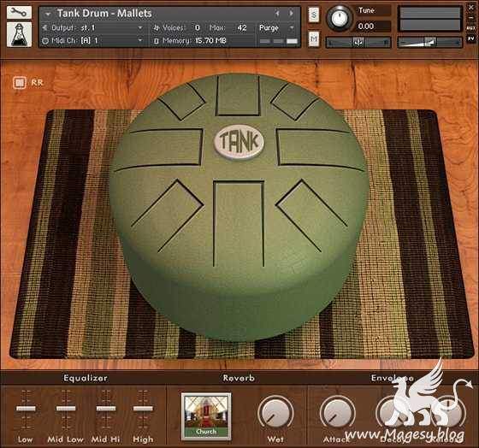Solo the instrument with S button
The image size is (479, 448).
pos(314,15)
